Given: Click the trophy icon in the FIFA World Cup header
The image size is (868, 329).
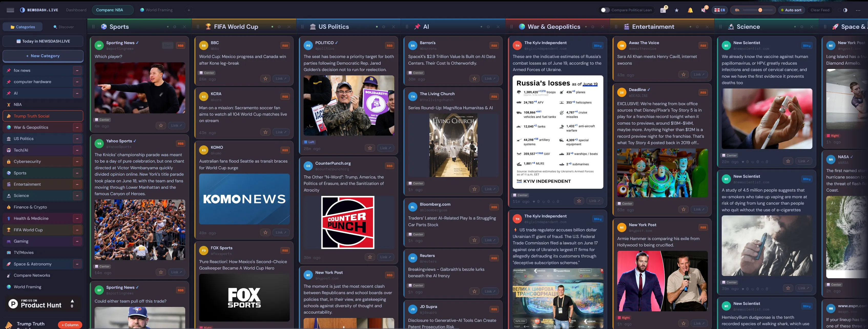Looking at the screenshot, I should pos(208,27).
